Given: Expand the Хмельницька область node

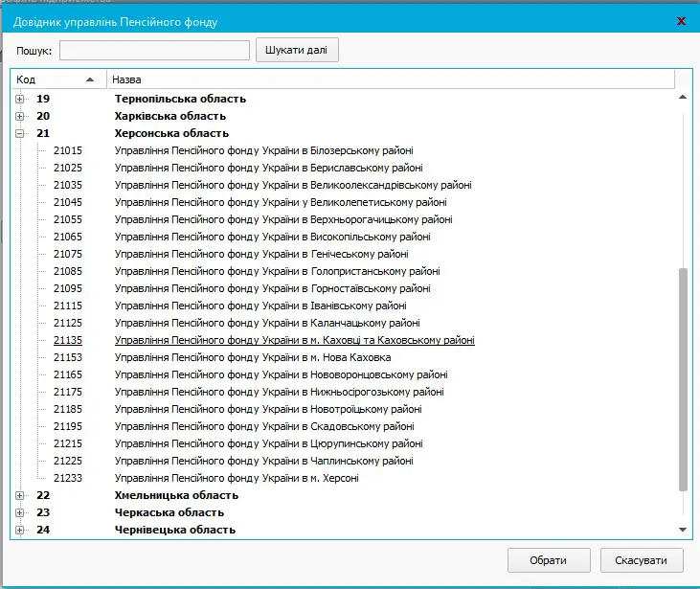Looking at the screenshot, I should tap(19, 495).
